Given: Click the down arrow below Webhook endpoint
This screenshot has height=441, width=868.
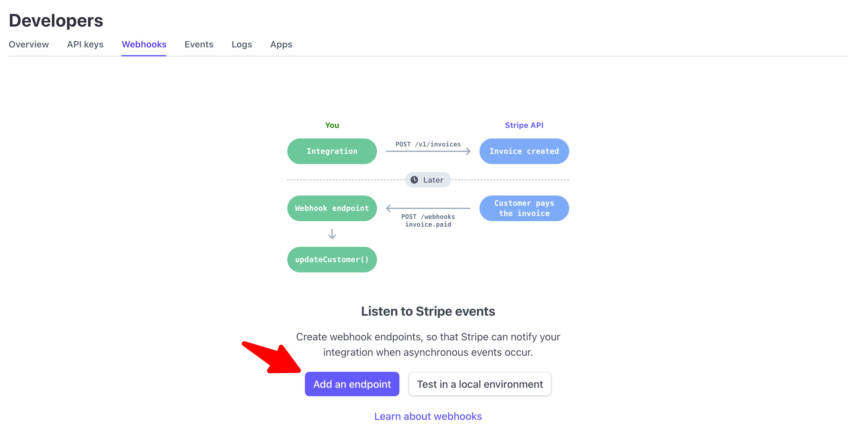Looking at the screenshot, I should tap(332, 234).
